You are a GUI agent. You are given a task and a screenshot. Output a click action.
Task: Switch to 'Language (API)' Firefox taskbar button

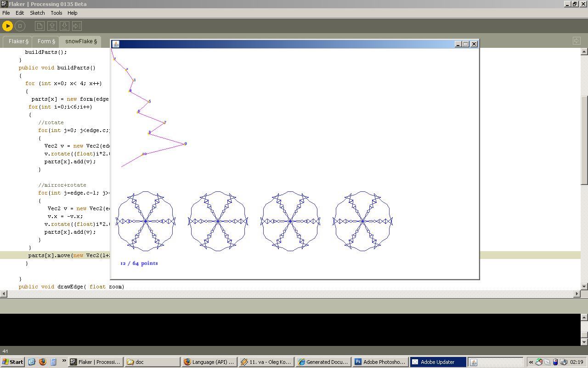pyautogui.click(x=209, y=362)
